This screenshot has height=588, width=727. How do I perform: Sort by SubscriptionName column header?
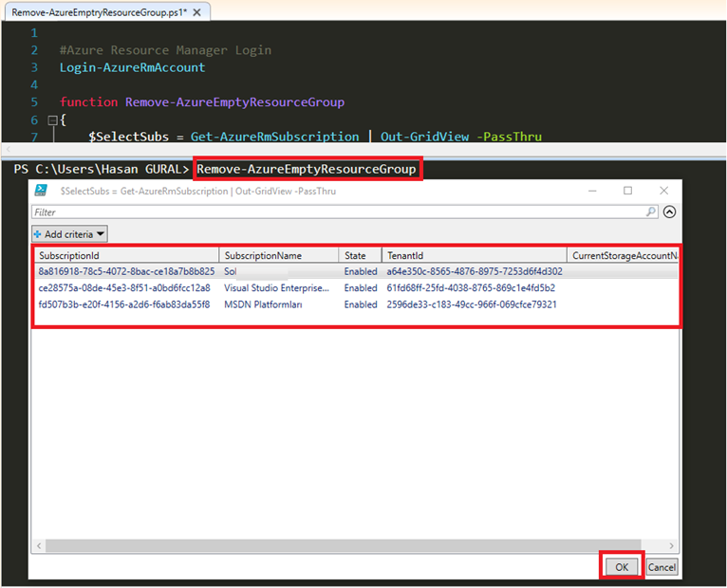point(279,255)
